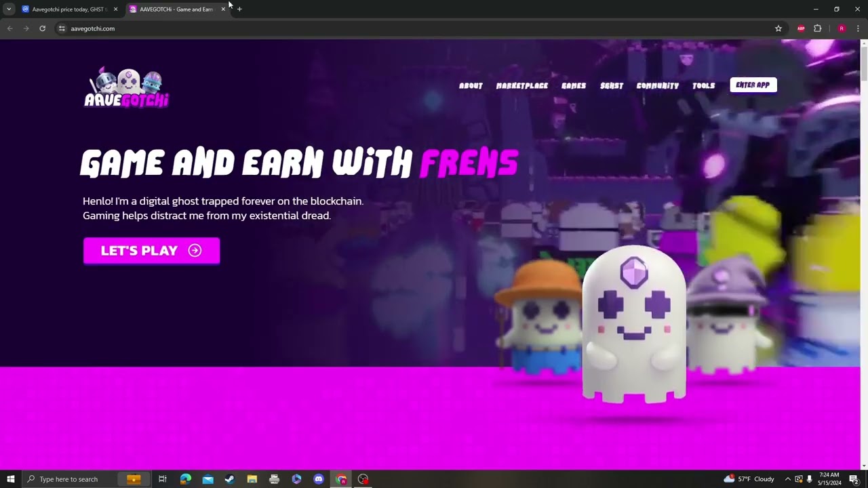
Task: Open the briefcase icon in the taskbar search
Action: click(134, 479)
